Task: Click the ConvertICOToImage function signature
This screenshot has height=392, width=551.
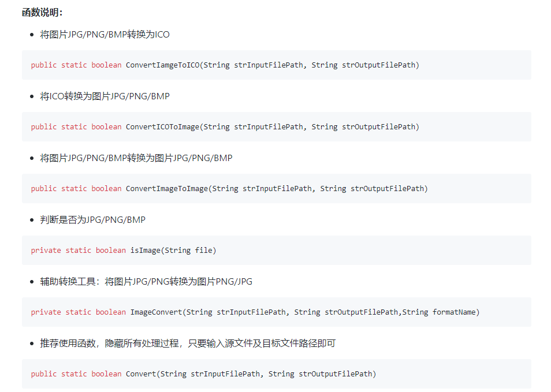Action: point(224,126)
